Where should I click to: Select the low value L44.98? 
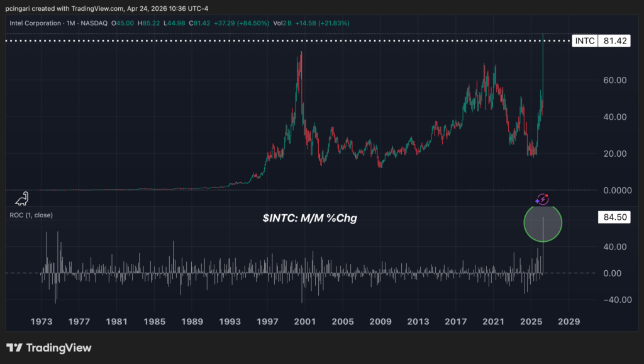[x=174, y=23]
